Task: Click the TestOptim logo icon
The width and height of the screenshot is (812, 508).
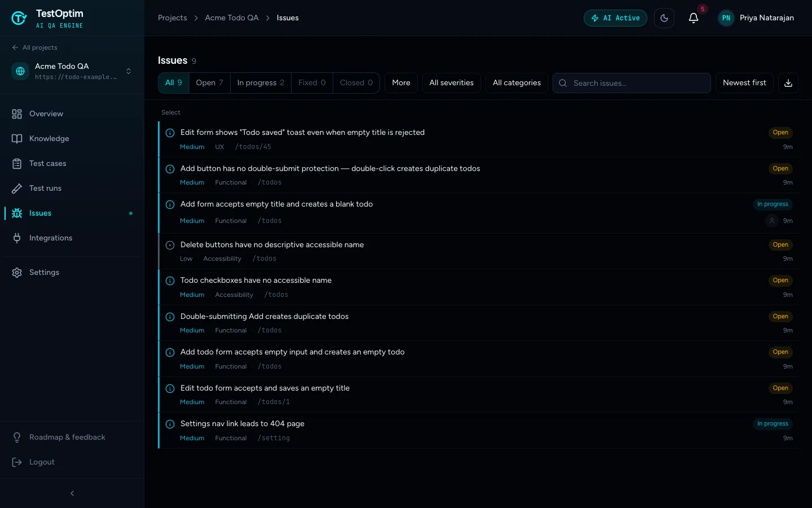Action: 19,18
